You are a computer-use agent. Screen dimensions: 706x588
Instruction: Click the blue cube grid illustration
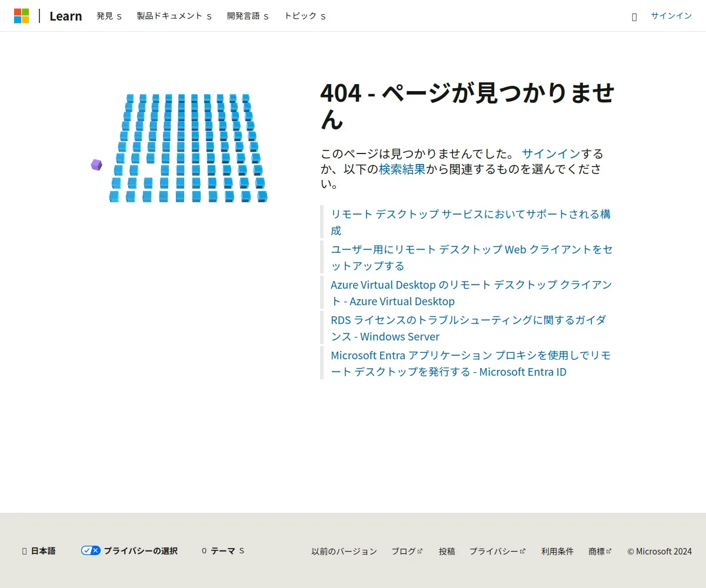188,148
